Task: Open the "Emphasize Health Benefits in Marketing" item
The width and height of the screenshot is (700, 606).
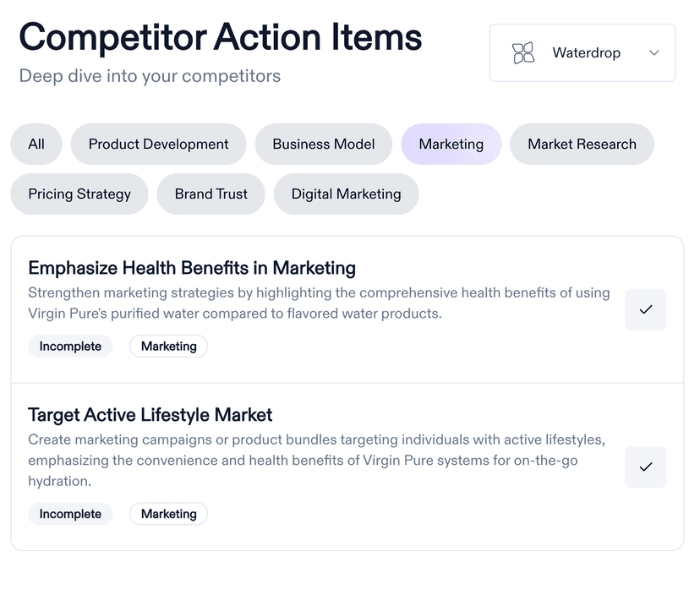Action: point(191,267)
